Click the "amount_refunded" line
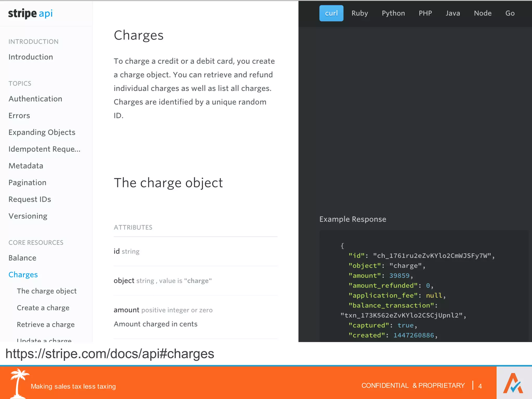The height and width of the screenshot is (399, 532). (391, 286)
